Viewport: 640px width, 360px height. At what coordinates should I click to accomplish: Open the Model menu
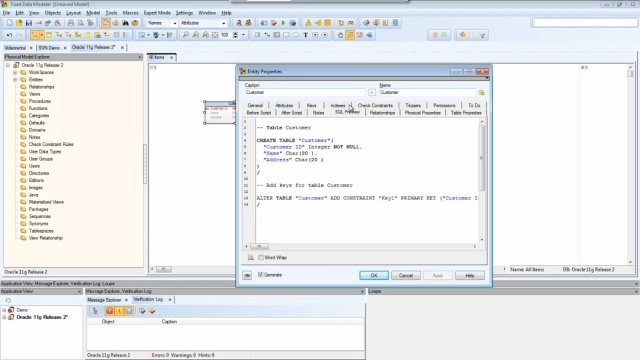click(x=93, y=13)
